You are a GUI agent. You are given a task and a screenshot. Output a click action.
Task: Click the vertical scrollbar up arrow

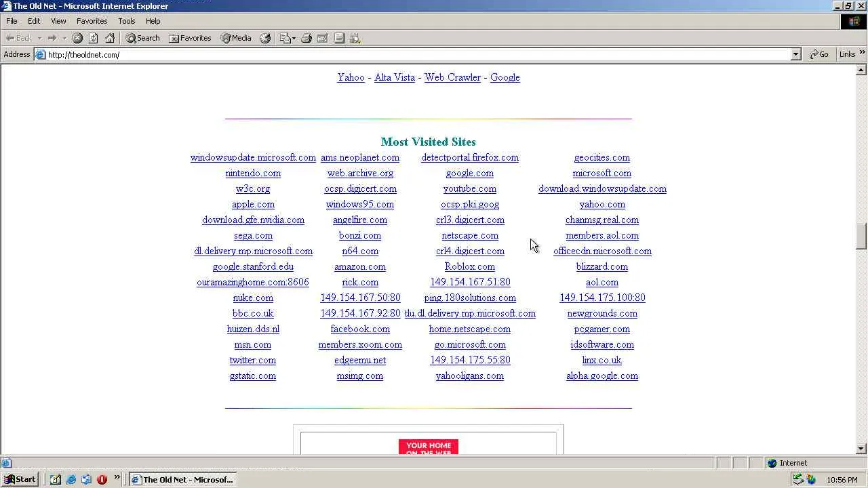point(862,69)
